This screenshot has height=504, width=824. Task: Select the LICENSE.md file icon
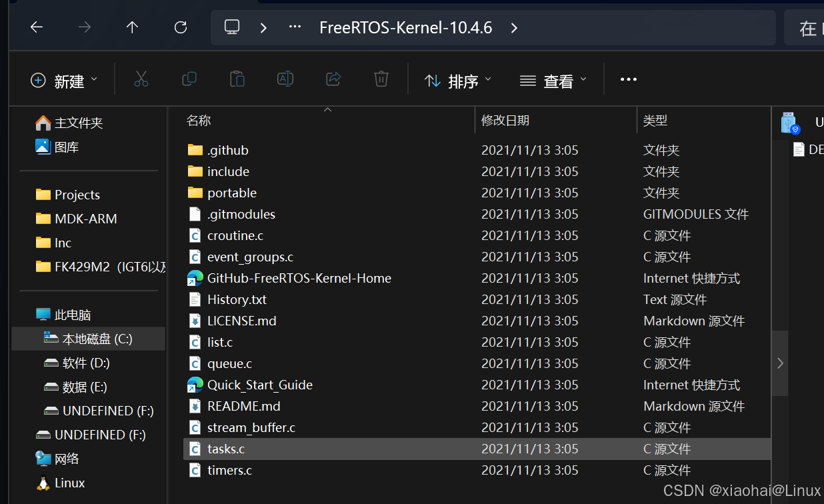coord(195,321)
